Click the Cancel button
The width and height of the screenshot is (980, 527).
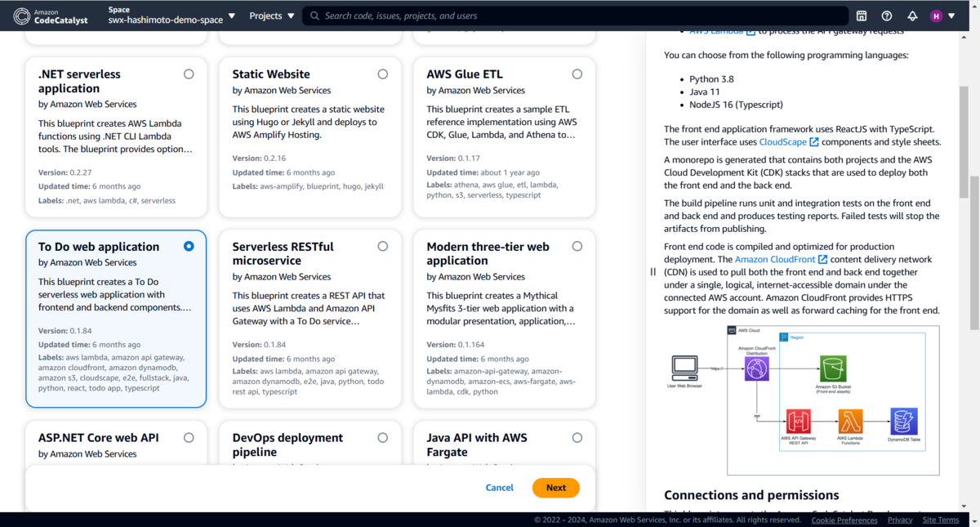click(500, 488)
